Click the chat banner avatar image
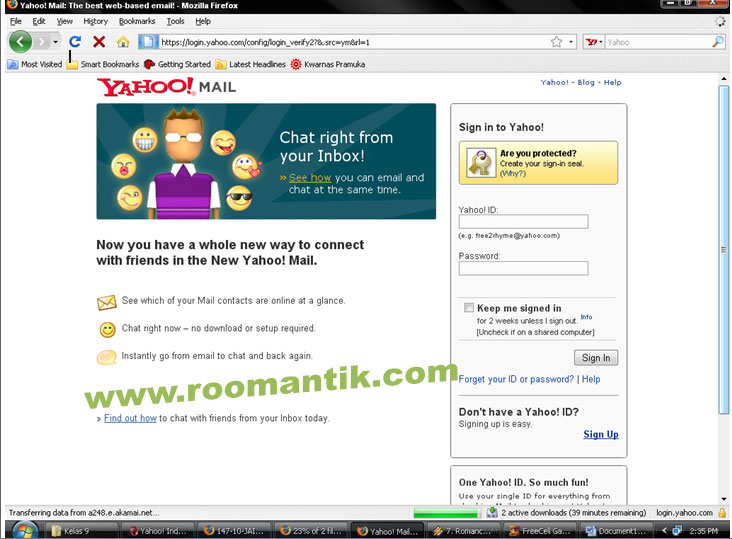This screenshot has height=539, width=732. (183, 163)
